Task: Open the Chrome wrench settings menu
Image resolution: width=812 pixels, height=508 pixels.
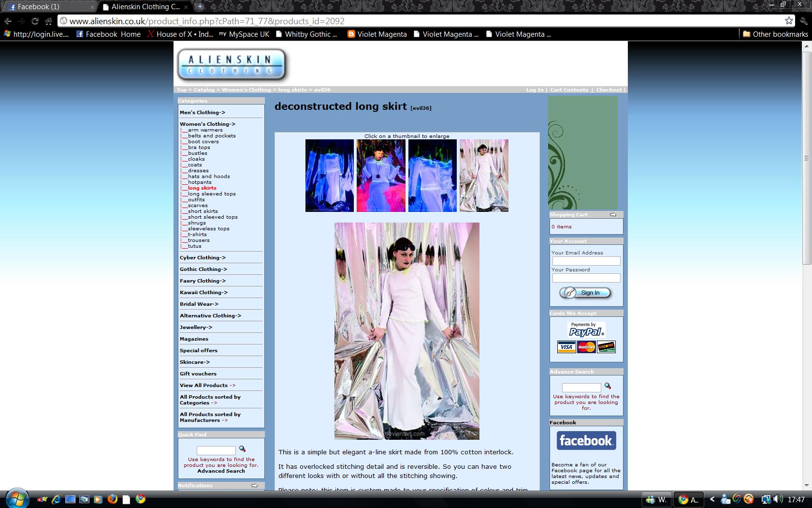Action: pyautogui.click(x=803, y=21)
